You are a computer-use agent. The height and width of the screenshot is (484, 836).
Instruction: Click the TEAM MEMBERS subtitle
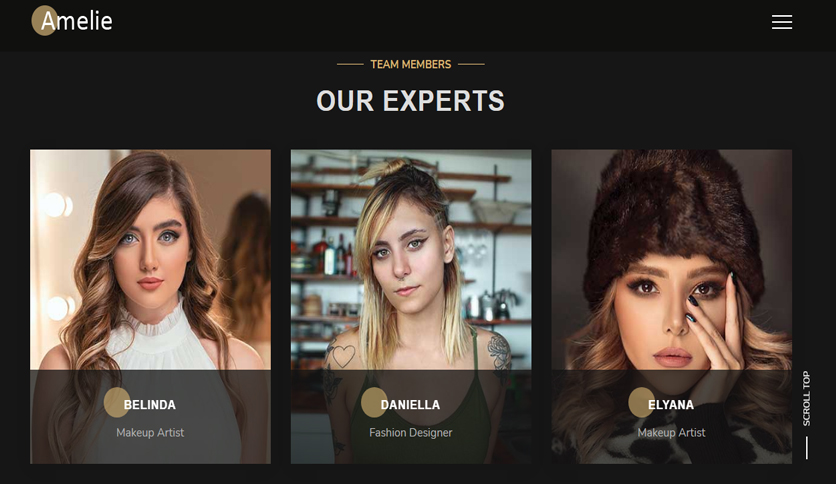coord(411,64)
